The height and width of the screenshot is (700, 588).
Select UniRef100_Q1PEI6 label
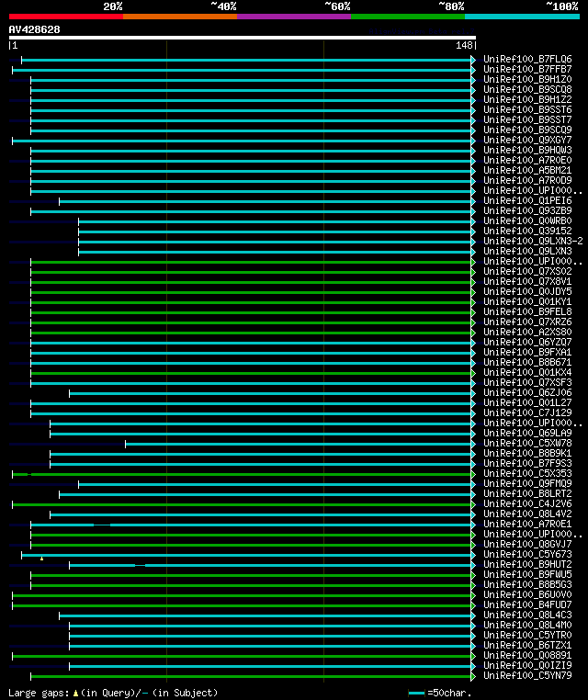(x=527, y=201)
